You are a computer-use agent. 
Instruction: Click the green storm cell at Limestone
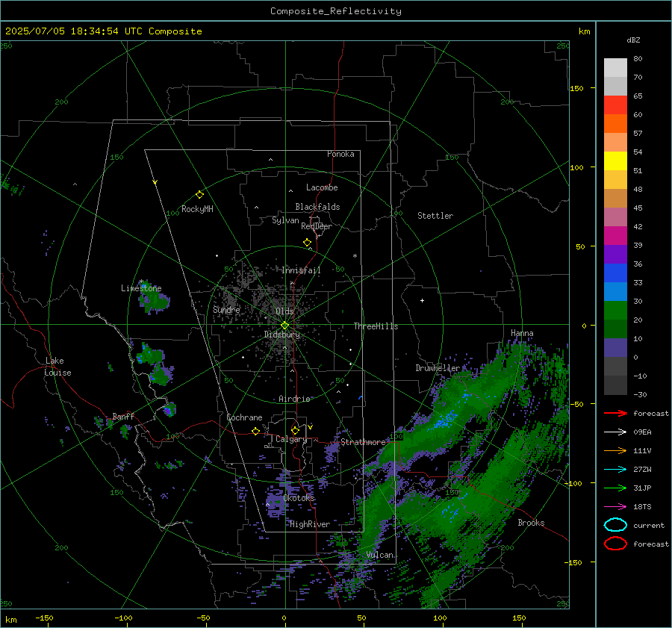click(x=154, y=300)
